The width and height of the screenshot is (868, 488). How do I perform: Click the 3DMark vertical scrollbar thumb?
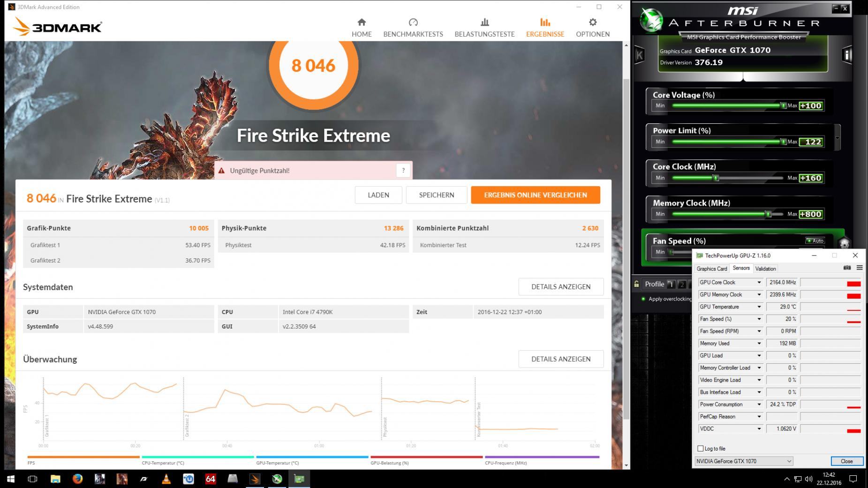tap(626, 248)
